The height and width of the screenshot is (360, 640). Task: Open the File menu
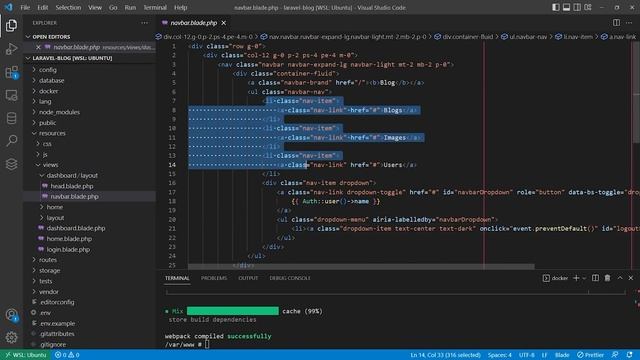click(25, 7)
